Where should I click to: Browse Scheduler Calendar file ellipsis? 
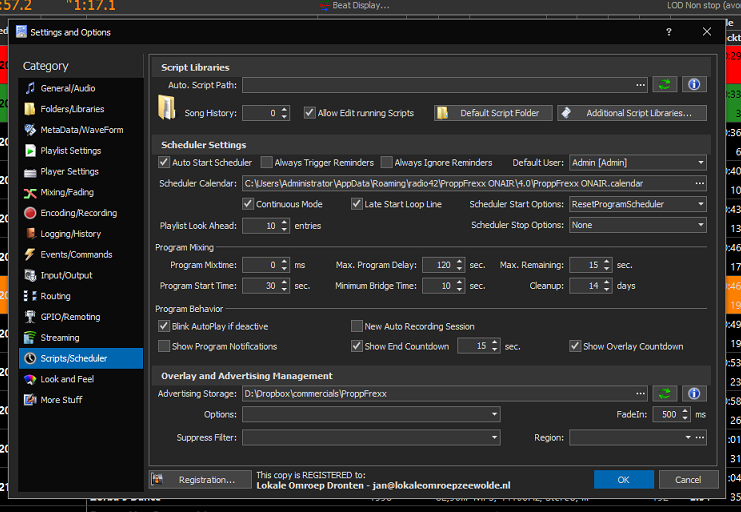[x=699, y=183]
